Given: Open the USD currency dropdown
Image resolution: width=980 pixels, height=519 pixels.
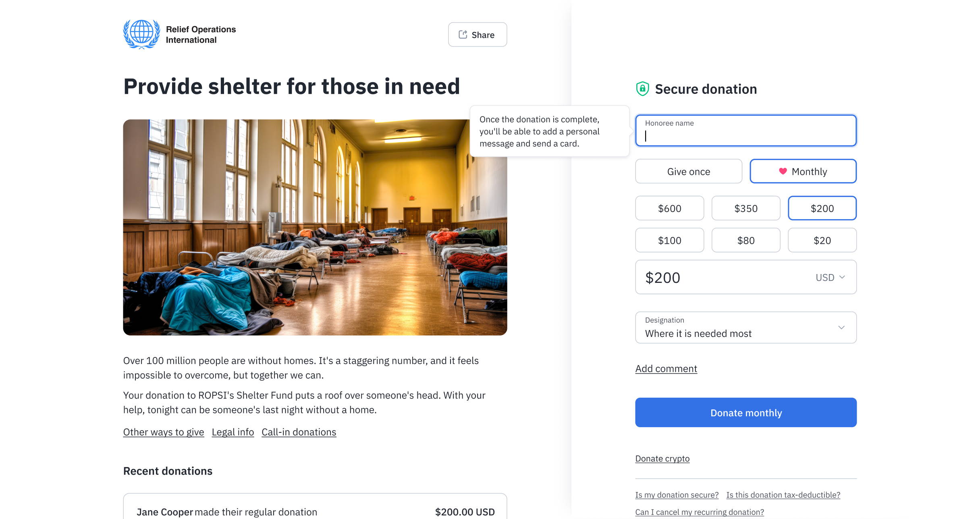Looking at the screenshot, I should point(830,278).
